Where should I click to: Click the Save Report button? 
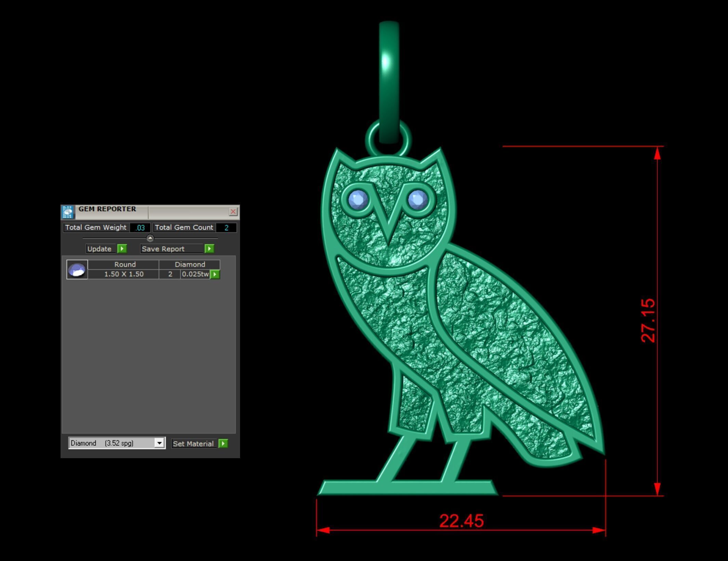tap(172, 249)
